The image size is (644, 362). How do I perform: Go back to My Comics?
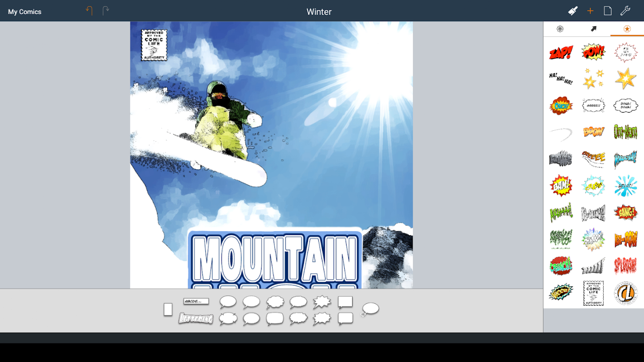coord(25,12)
